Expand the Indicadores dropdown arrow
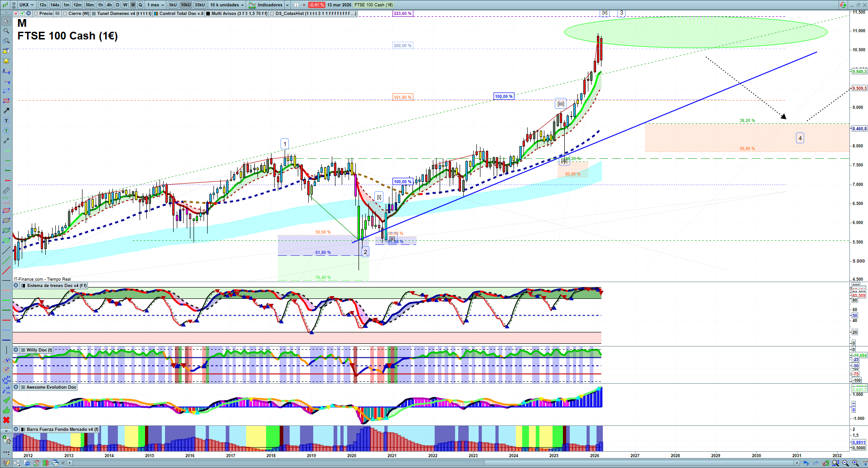The image size is (868, 468). (287, 5)
